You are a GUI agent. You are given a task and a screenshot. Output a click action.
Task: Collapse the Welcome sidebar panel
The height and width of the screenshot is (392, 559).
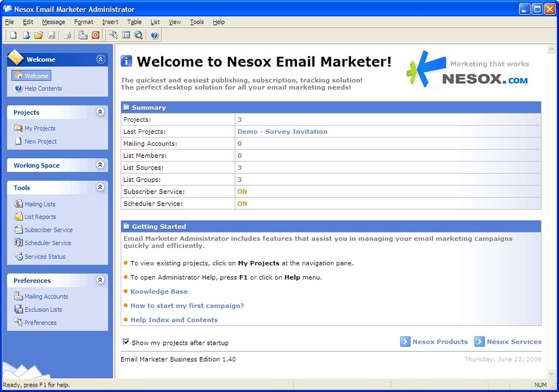[x=101, y=59]
